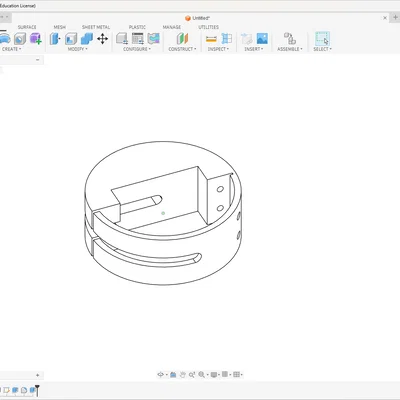Select the Combine tool icon
Screen dimensions: 400x400
[x=87, y=39]
